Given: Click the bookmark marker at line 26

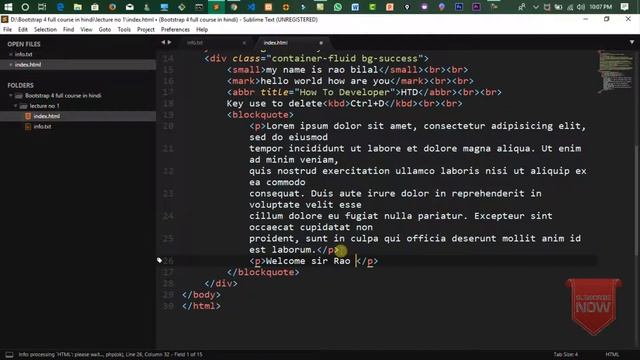Looking at the screenshot, I should click(x=160, y=260).
